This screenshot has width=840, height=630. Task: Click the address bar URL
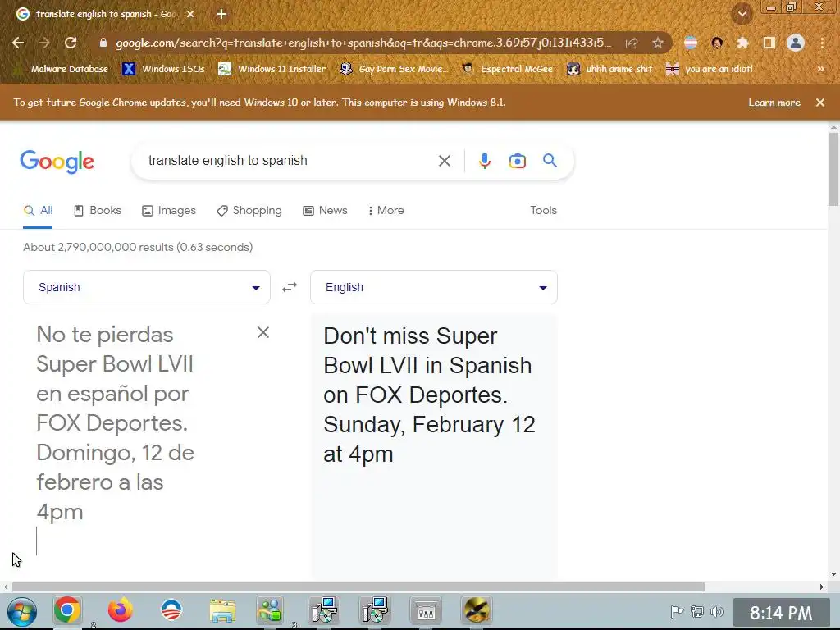(363, 43)
